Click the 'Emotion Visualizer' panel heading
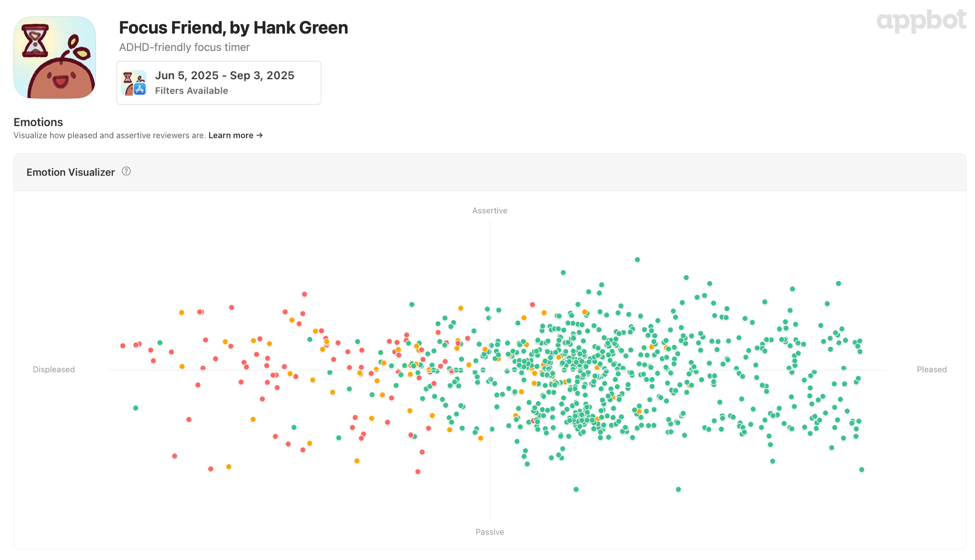The width and height of the screenshot is (975, 560). [70, 172]
